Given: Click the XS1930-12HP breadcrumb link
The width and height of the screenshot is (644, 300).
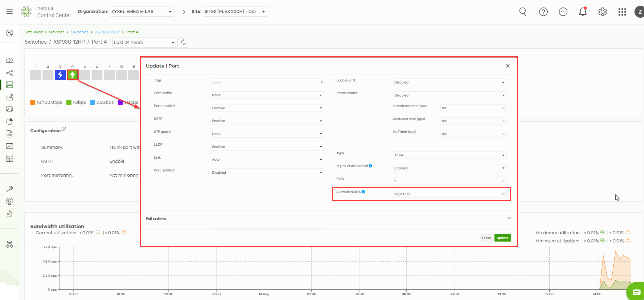Looking at the screenshot, I should point(108,32).
